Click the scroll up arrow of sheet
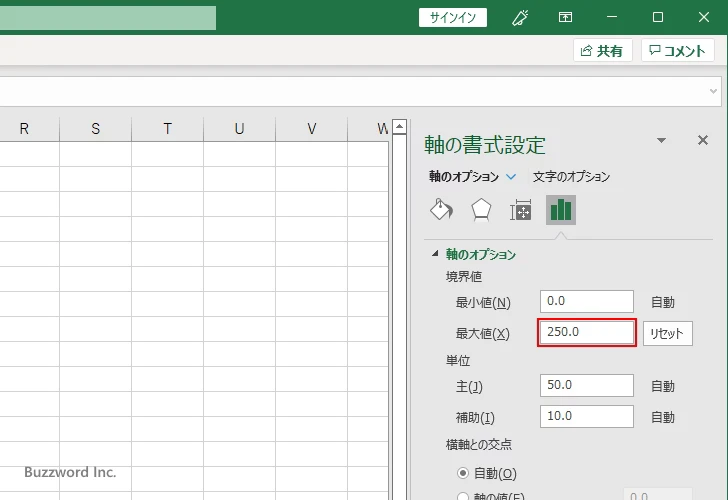 pos(399,127)
